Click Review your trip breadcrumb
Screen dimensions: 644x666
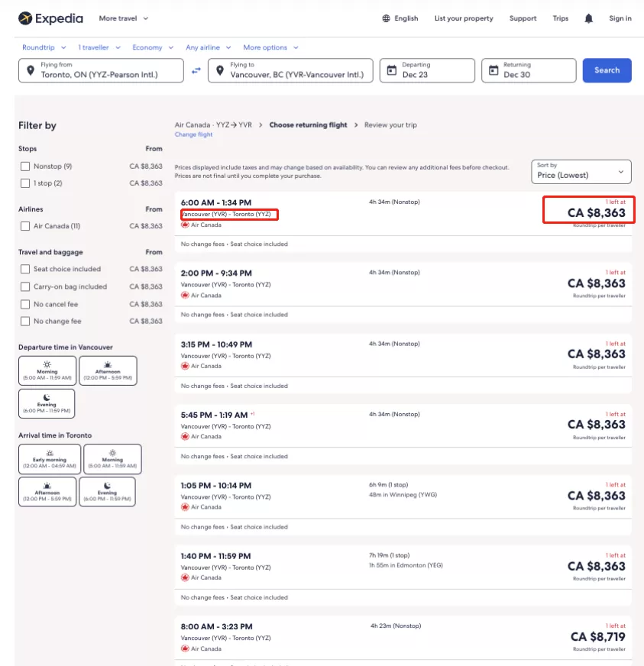point(390,125)
